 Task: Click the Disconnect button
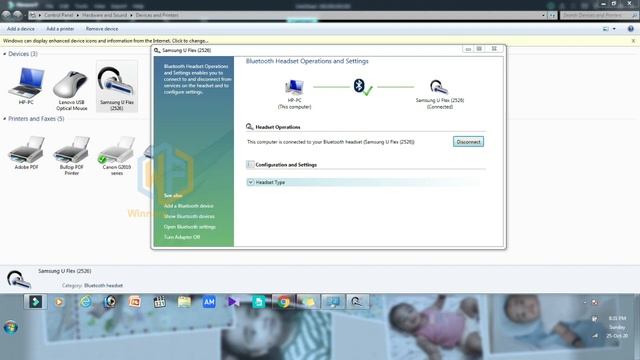pyautogui.click(x=468, y=142)
